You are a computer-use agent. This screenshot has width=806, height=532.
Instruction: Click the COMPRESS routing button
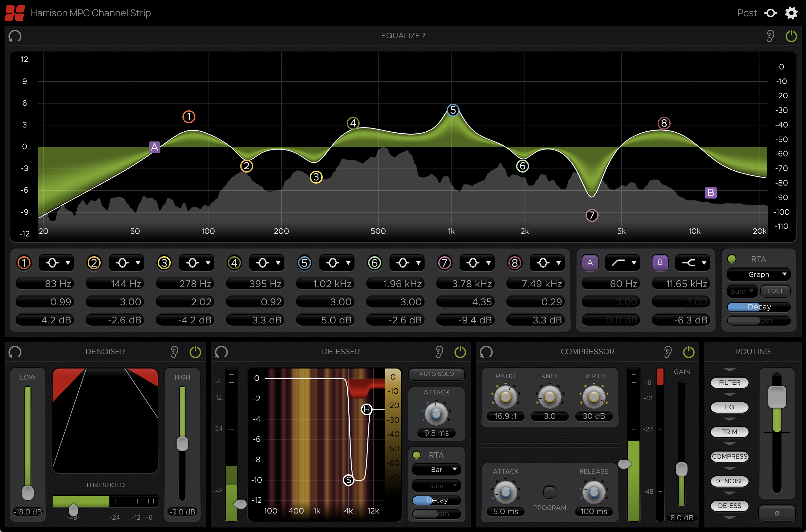tap(729, 456)
